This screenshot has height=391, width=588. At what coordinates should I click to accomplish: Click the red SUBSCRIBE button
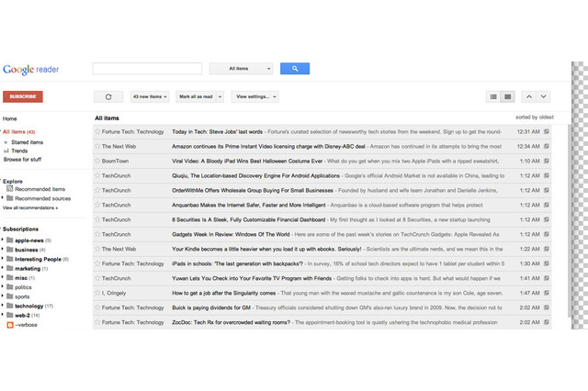click(23, 96)
